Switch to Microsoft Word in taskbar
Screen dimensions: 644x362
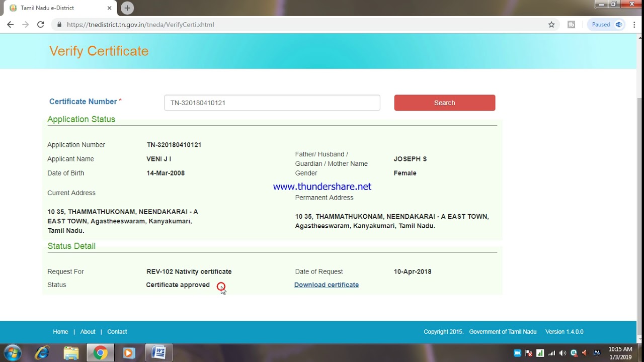tap(158, 353)
